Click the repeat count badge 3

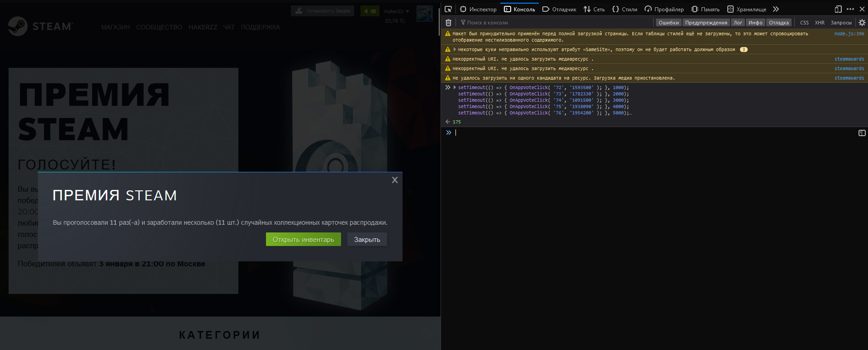744,50
